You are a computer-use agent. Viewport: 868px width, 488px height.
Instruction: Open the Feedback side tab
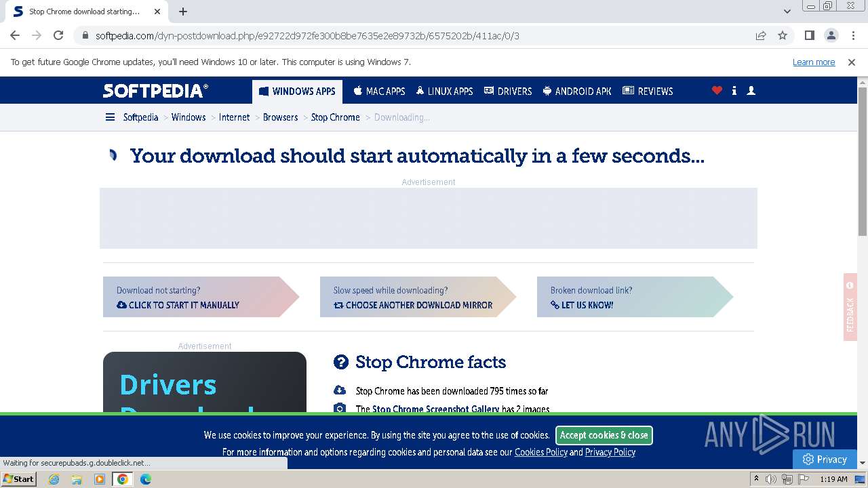850,307
